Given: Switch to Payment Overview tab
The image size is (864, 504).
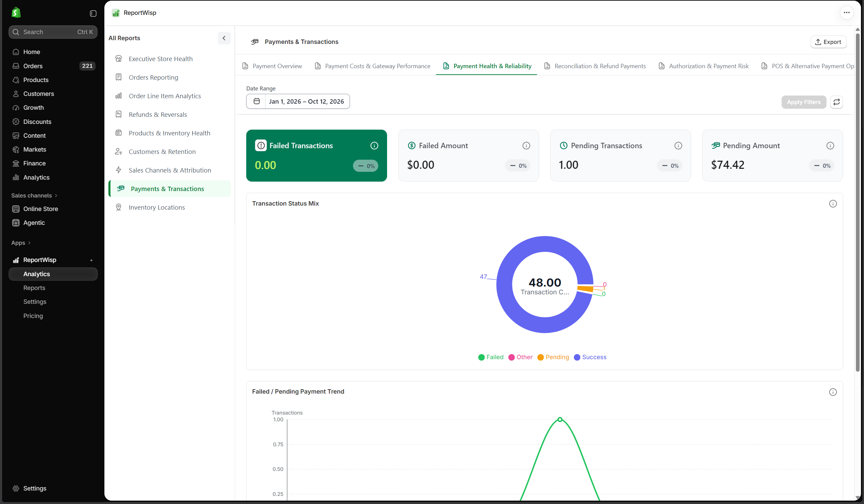Looking at the screenshot, I should (272, 66).
